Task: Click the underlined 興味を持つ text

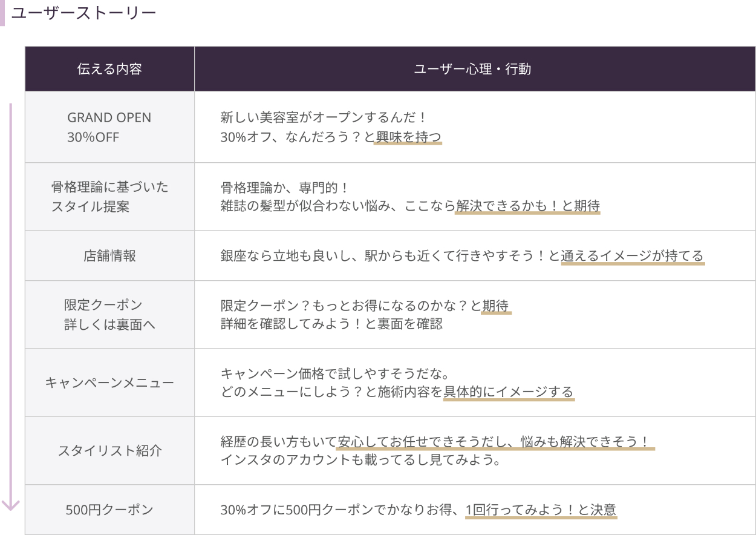Action: coord(408,137)
